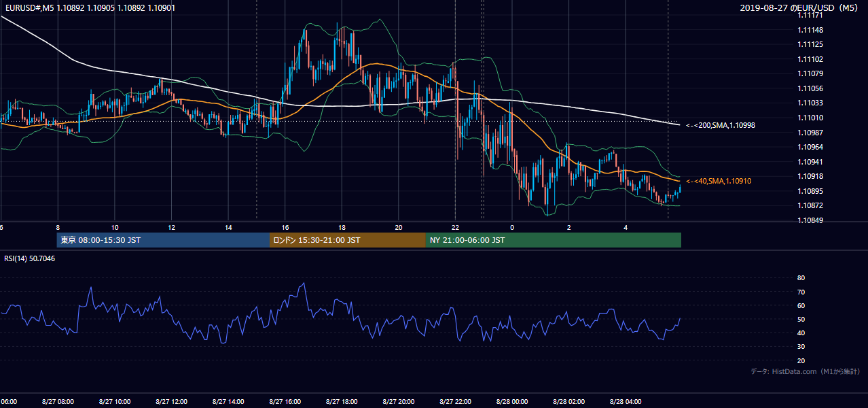Click the 8/28 02:00 bottom time label

[569, 401]
